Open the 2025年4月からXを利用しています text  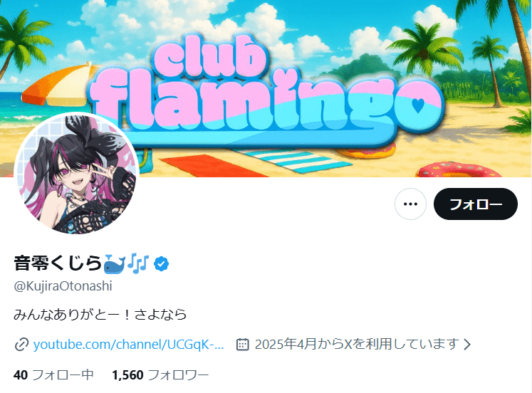357,344
